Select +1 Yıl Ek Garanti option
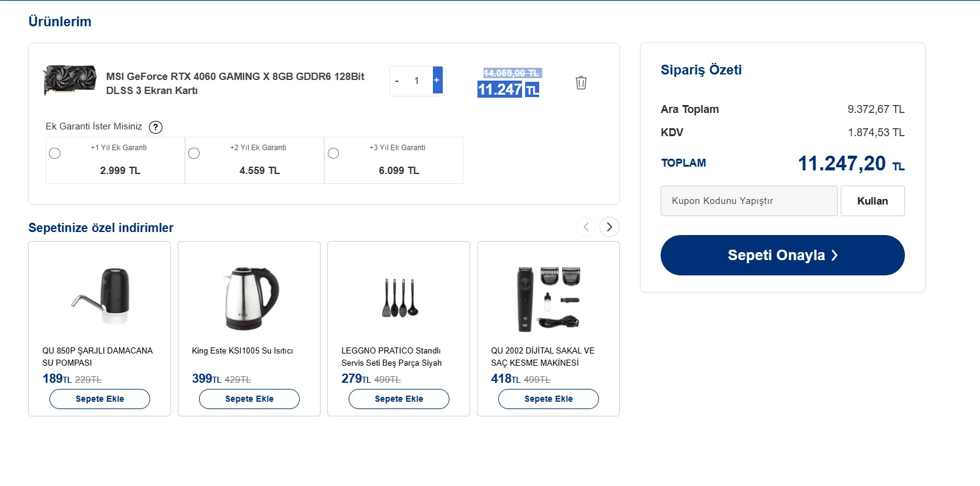Screen dimensions: 980x486 pyautogui.click(x=55, y=153)
